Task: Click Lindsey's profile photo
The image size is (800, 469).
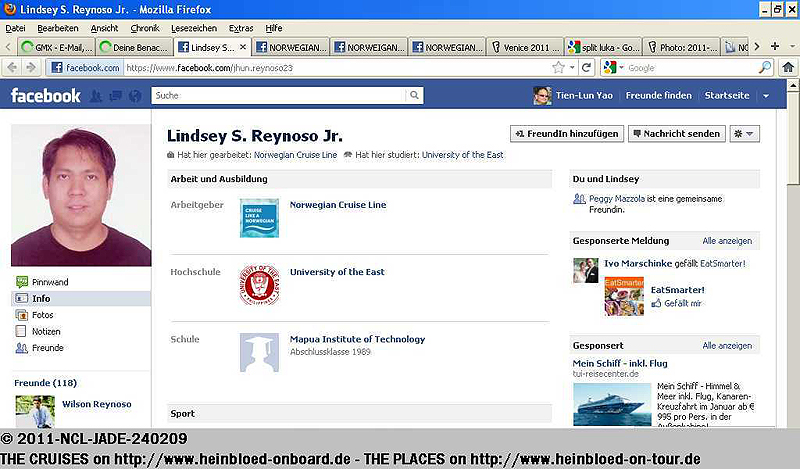Action: click(81, 195)
